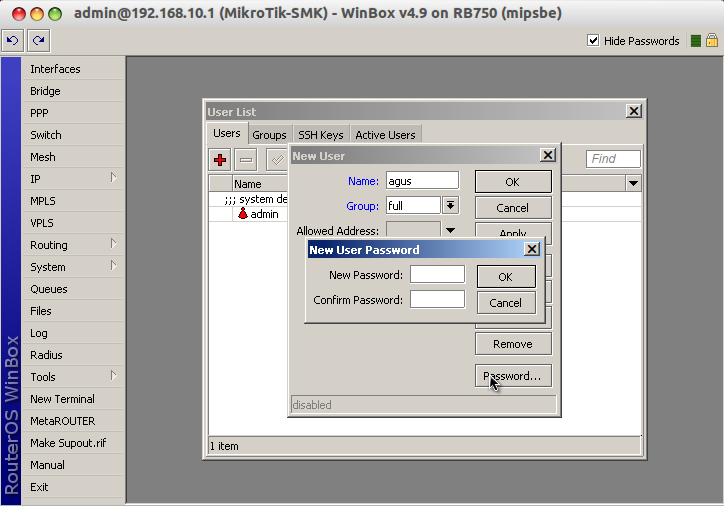Open the Interfaces menu
724x506 pixels.
pos(73,69)
